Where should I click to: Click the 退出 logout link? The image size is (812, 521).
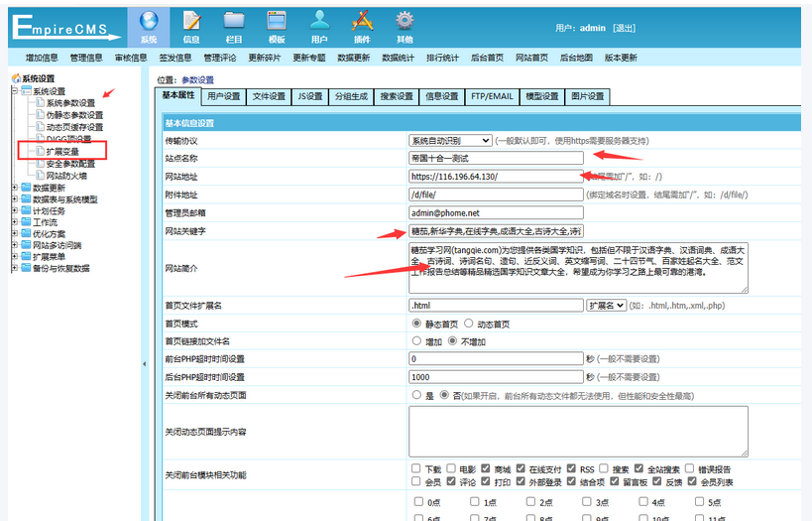pos(624,28)
